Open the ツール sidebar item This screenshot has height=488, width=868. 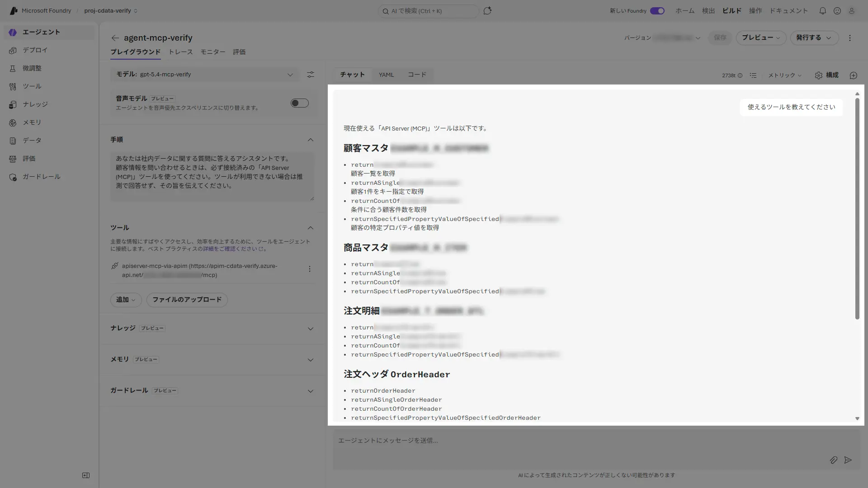(49, 86)
